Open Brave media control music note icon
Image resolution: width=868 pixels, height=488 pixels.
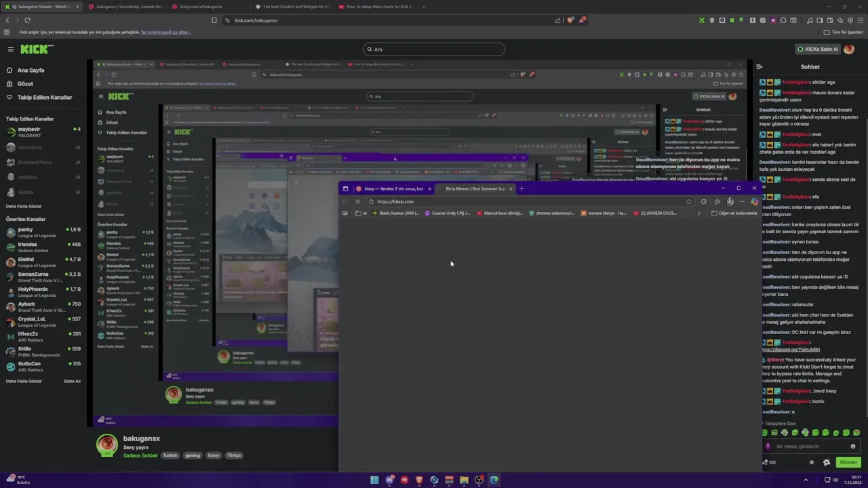(x=810, y=20)
